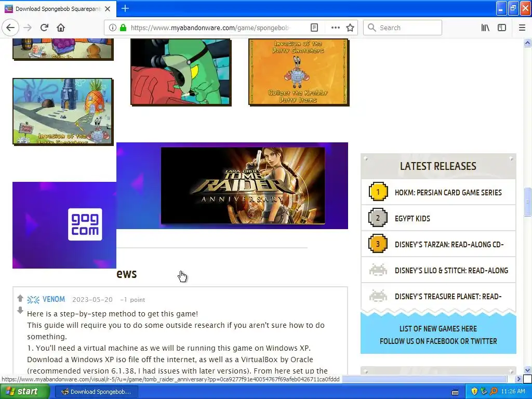Open the partially visible living room screenshot
The image size is (532, 399).
(63, 49)
